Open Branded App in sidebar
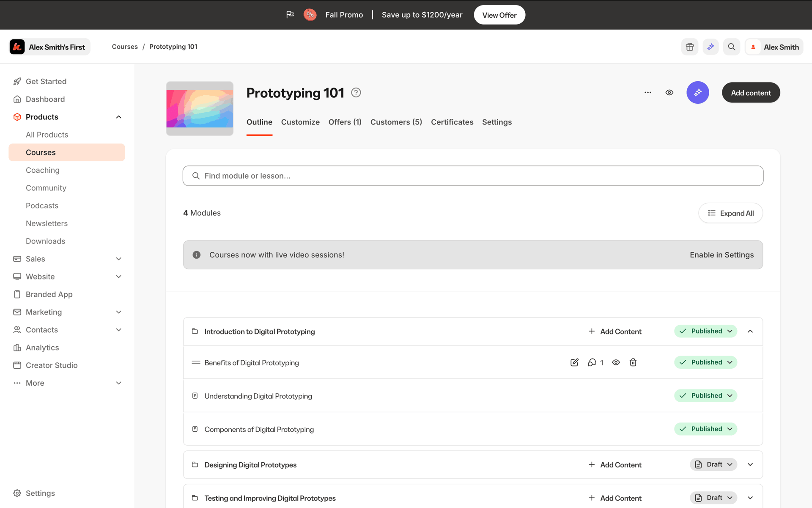Screen dimensions: 812x508 pyautogui.click(x=67, y=294)
